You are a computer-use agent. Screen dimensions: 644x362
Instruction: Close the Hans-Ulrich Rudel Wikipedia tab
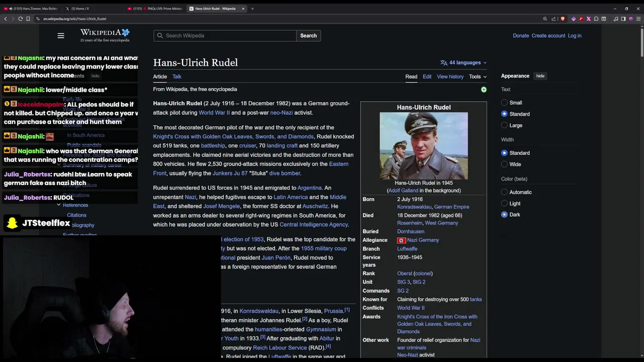(x=244, y=9)
